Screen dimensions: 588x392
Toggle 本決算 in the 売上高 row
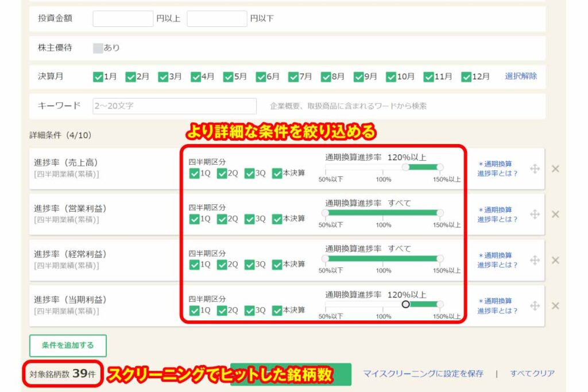pyautogui.click(x=277, y=173)
